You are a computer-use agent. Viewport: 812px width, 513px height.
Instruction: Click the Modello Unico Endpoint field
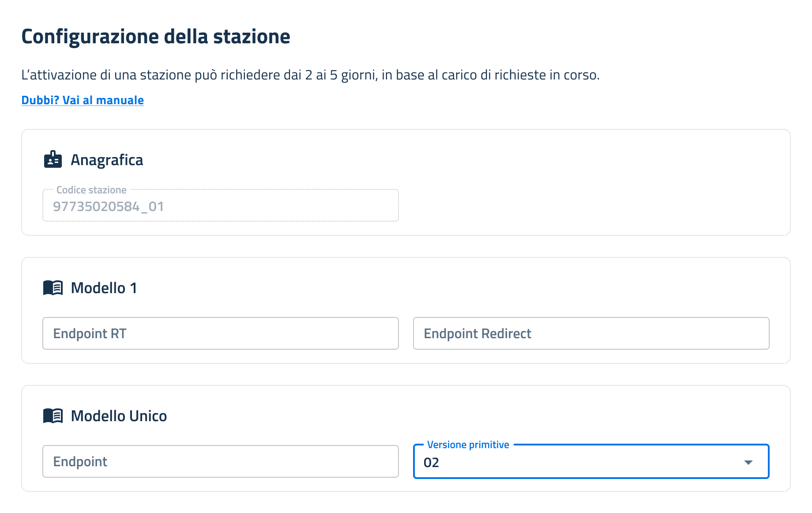(221, 461)
